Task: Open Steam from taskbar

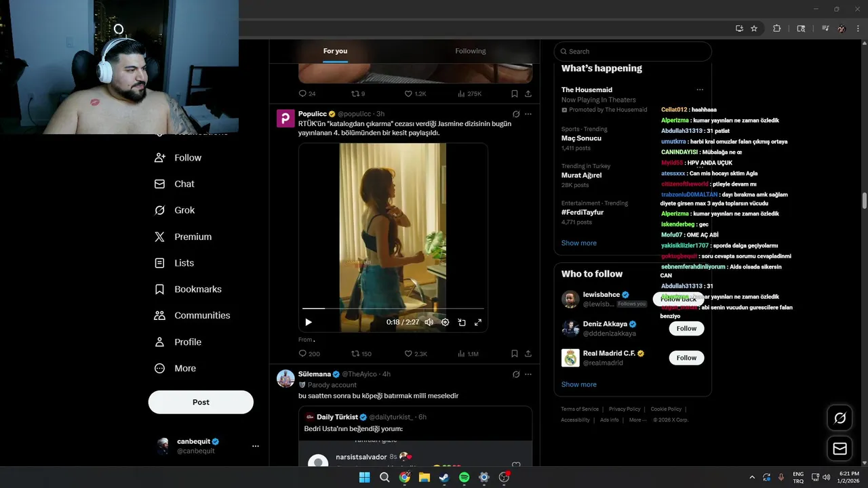Action: point(444,477)
